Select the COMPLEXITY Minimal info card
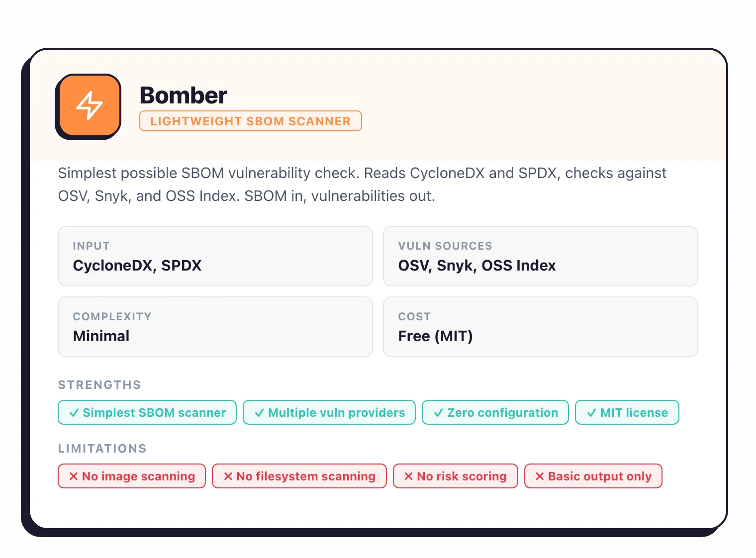The height and width of the screenshot is (558, 756). coord(215,327)
